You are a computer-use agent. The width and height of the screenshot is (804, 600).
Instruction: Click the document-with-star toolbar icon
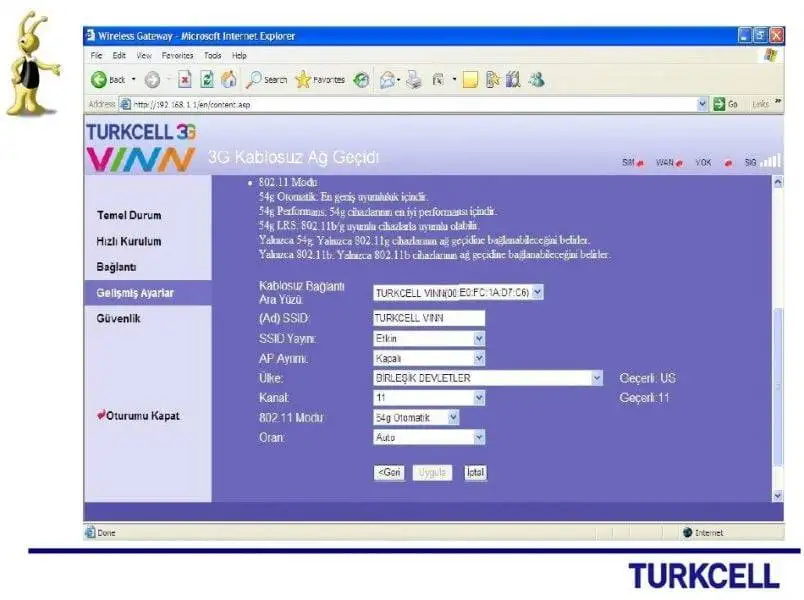tap(492, 79)
